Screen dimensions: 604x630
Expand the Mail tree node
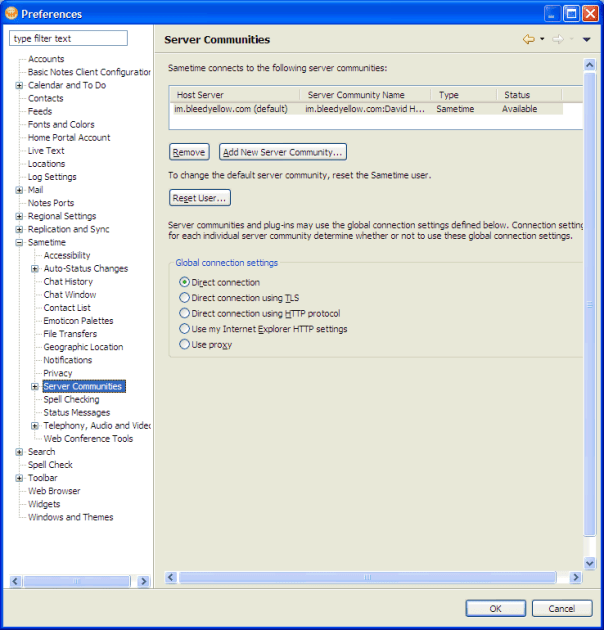(19, 190)
